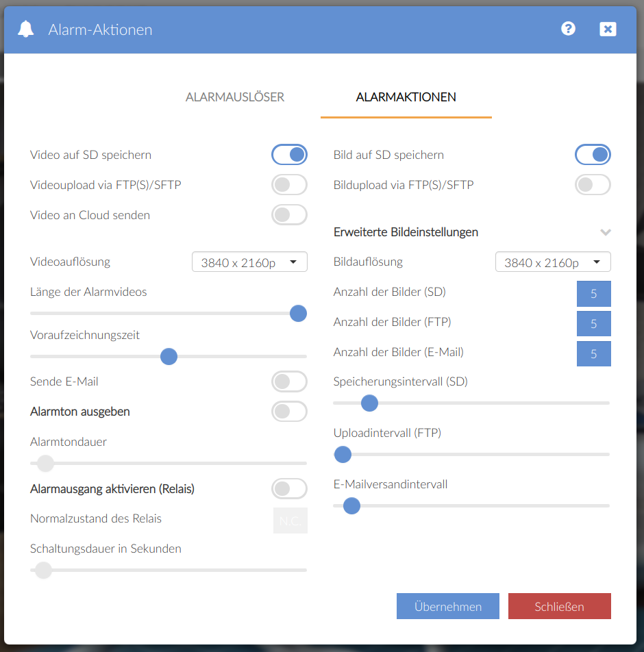644x652 pixels.
Task: Collapse Erweiterte Bildeinstellungen chevron
Action: click(605, 232)
